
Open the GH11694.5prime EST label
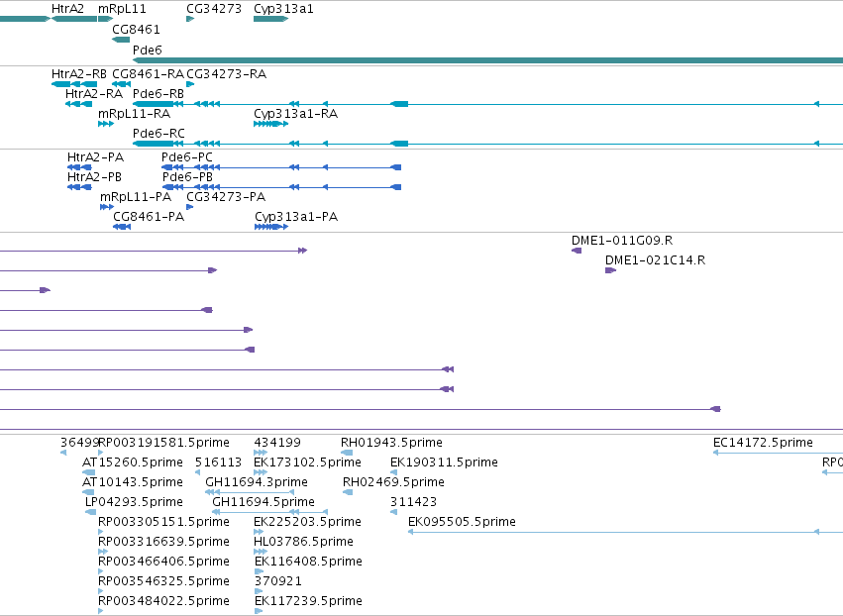pos(263,502)
